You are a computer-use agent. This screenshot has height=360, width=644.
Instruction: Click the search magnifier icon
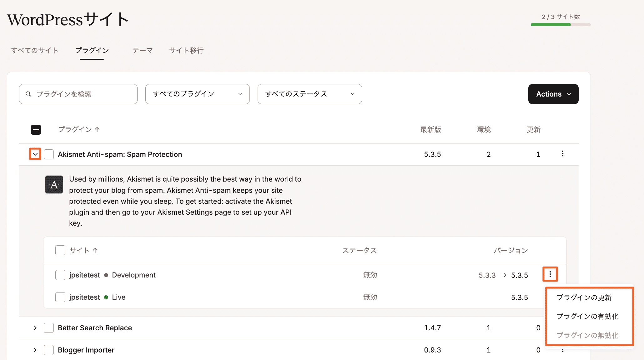28,94
